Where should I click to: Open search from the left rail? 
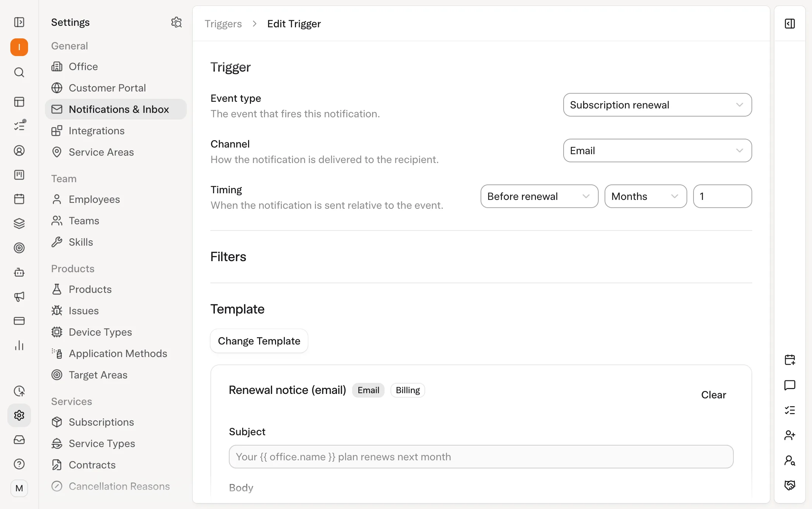pyautogui.click(x=19, y=72)
